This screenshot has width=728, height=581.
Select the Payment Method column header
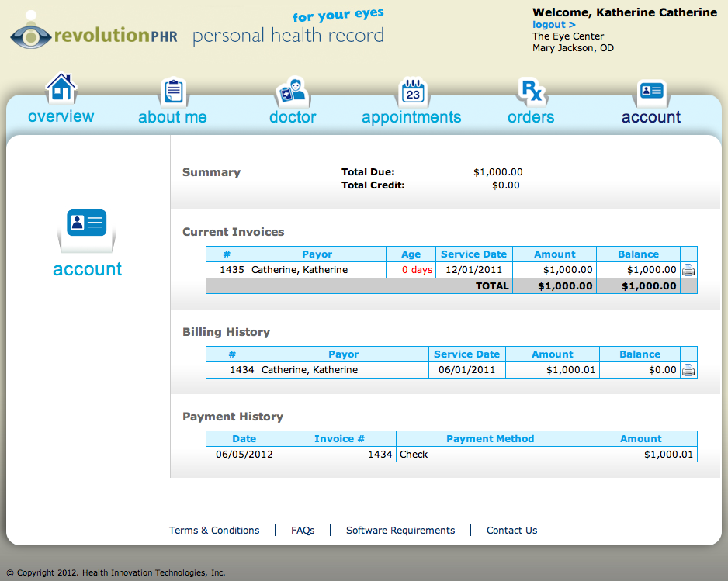point(490,439)
